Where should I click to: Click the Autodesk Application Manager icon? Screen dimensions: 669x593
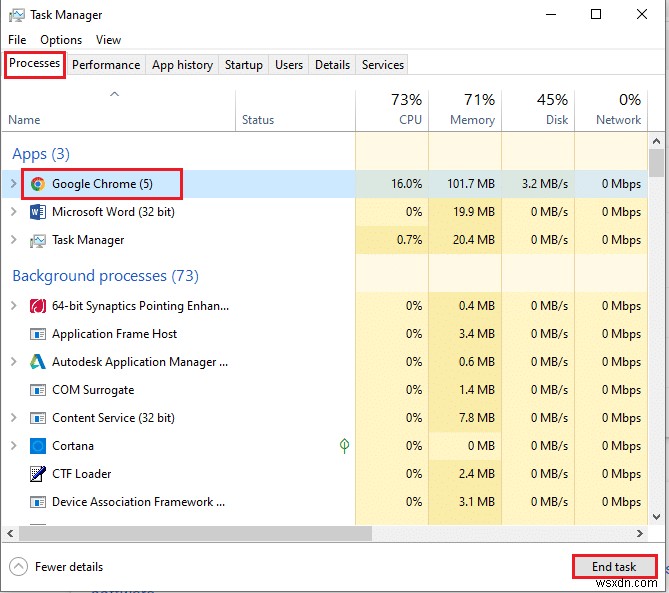(x=38, y=362)
